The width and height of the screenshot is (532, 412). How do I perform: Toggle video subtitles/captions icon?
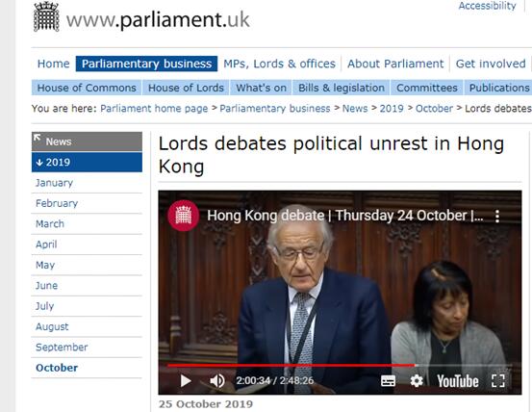[388, 381]
